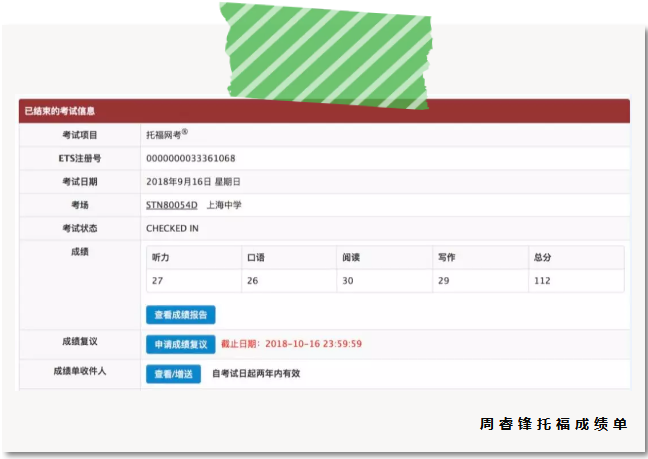Screen dimensions: 648x459
Task: Click the exam date 2018年9月16日 星期日
Action: pyautogui.click(x=193, y=182)
